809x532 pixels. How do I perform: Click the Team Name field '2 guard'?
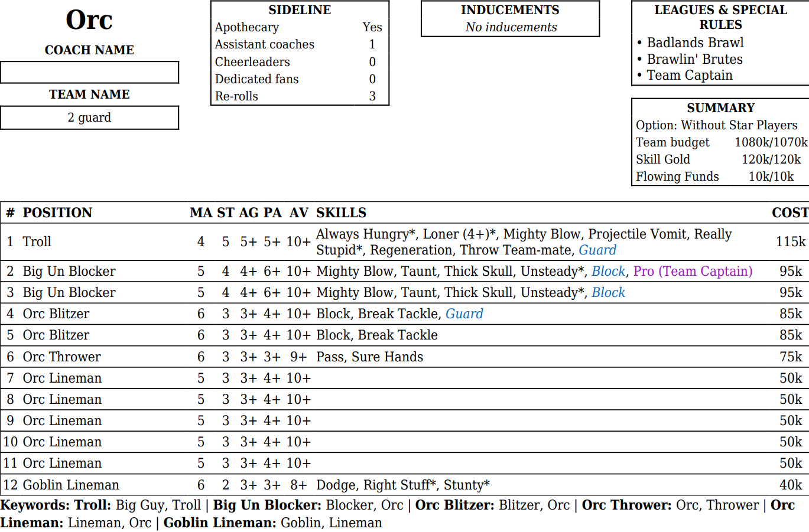89,118
